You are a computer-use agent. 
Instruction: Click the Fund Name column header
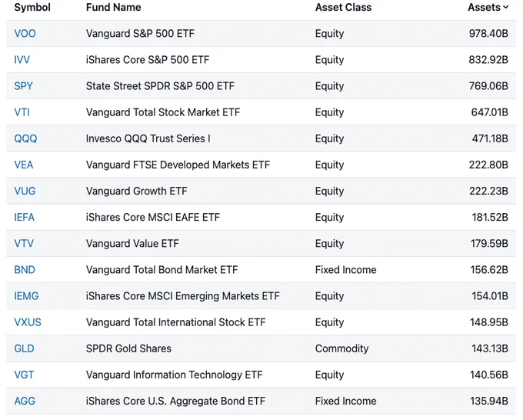pyautogui.click(x=113, y=8)
